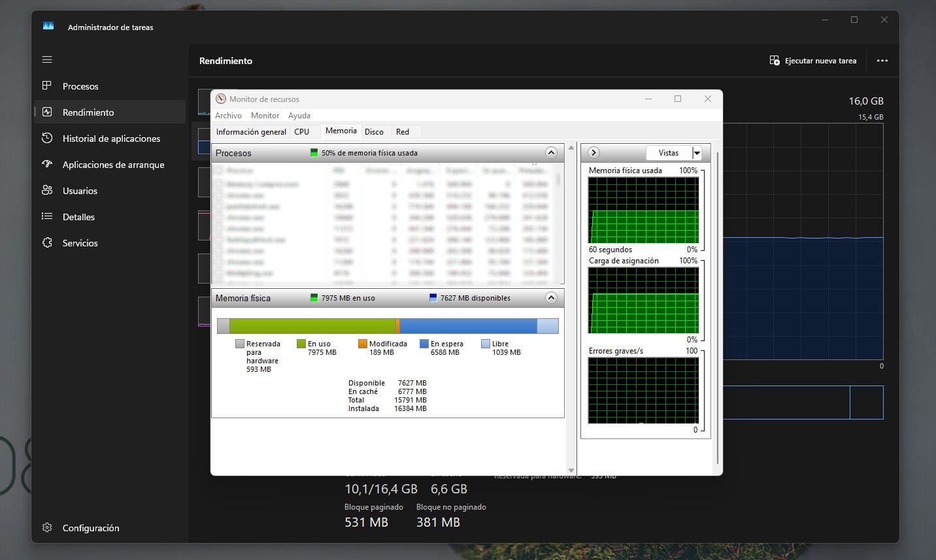The height and width of the screenshot is (560, 936).
Task: Open Detalles from the sidebar list icon
Action: pos(47,216)
